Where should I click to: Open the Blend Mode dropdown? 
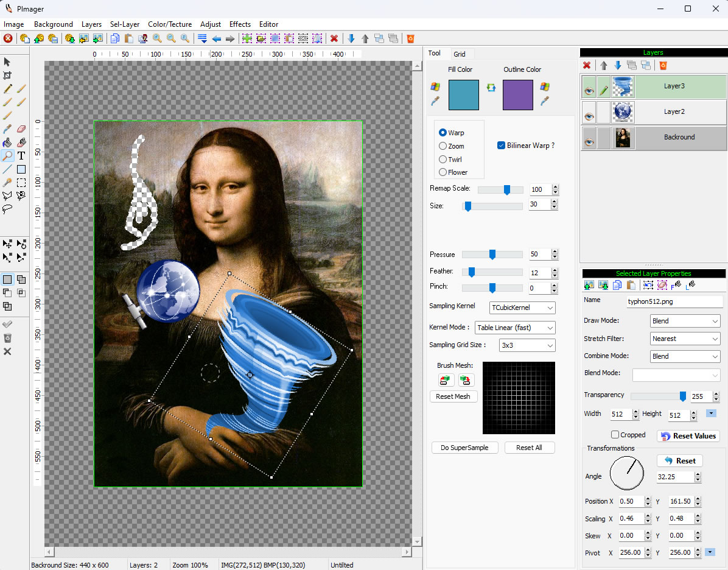[x=676, y=375]
